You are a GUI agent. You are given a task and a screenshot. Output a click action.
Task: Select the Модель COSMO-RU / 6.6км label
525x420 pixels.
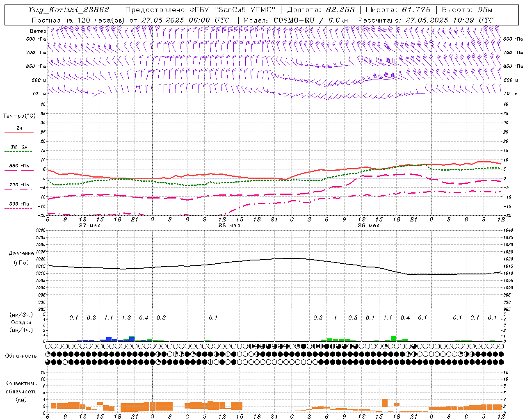296,20
